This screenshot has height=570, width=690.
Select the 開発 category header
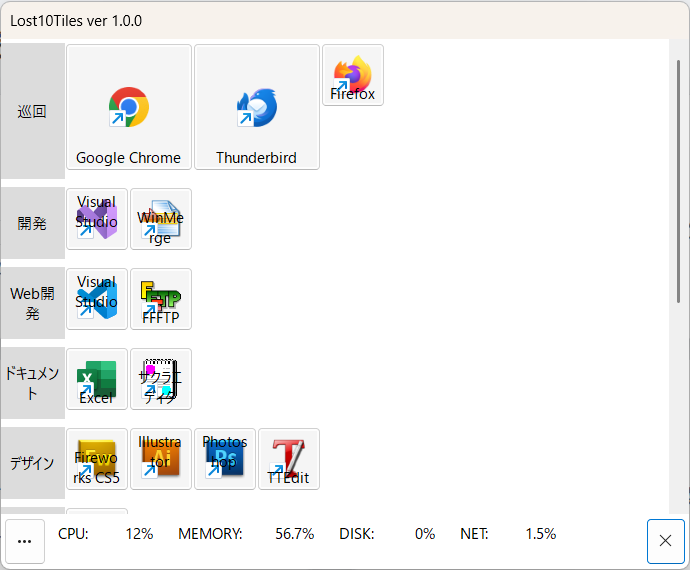(x=33, y=223)
